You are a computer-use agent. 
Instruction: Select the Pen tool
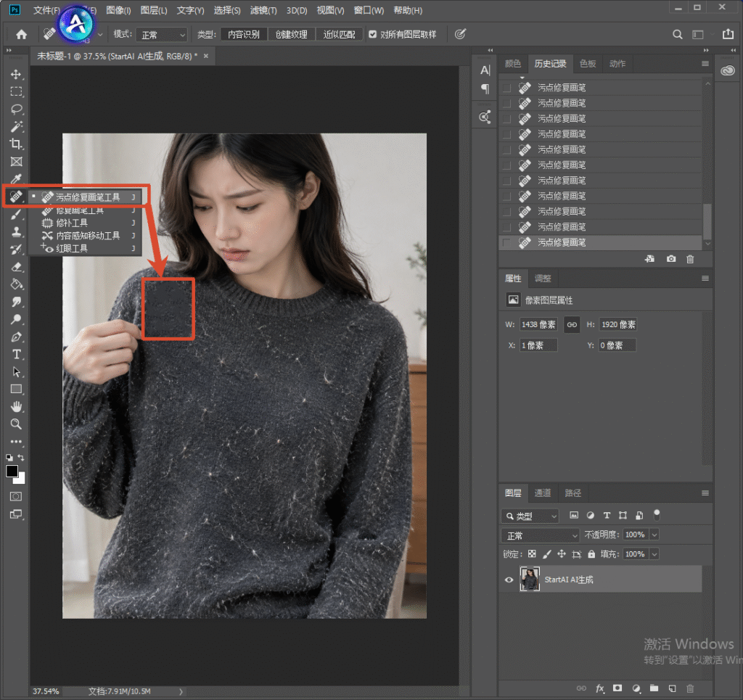(17, 337)
